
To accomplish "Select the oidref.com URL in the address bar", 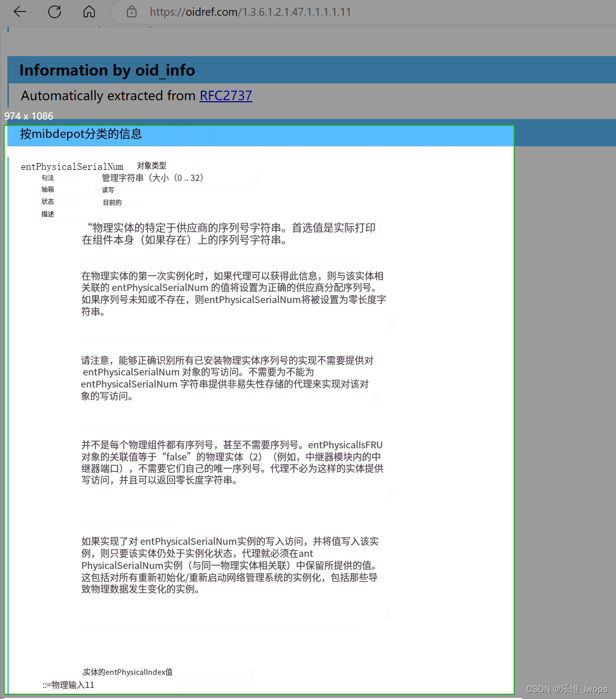I will [250, 12].
